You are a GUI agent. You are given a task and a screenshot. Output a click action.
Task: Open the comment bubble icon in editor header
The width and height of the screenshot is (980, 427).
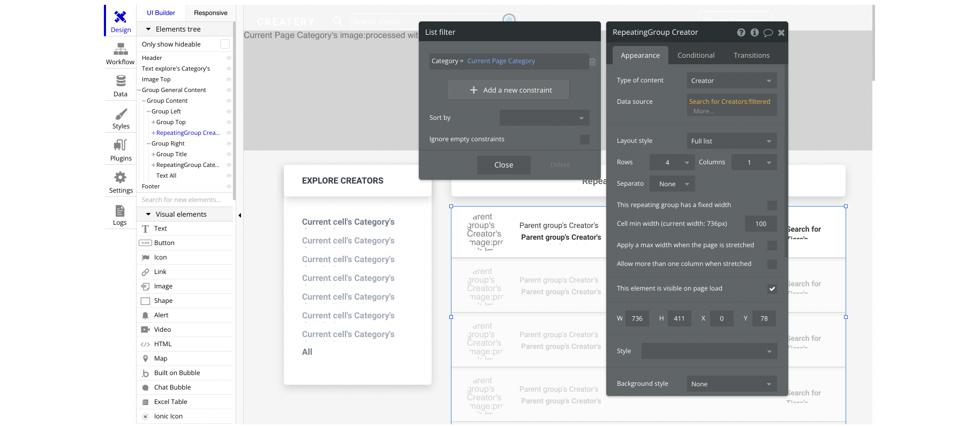pyautogui.click(x=768, y=33)
